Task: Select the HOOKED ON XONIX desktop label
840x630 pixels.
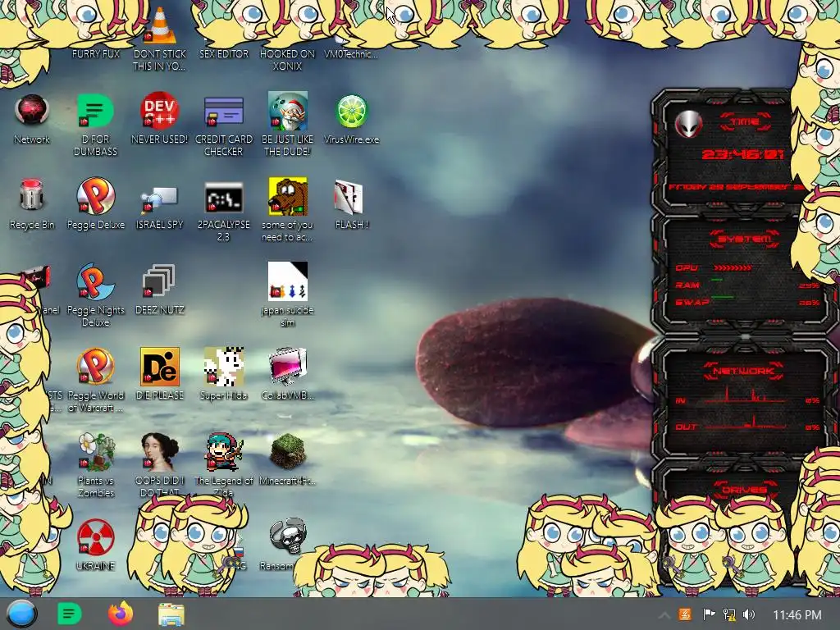Action: (x=288, y=60)
